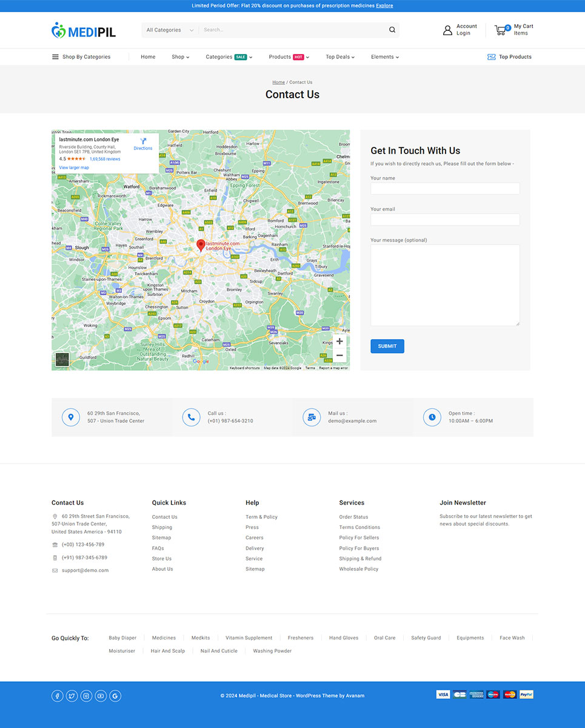Go to the Home menu item

pyautogui.click(x=148, y=57)
